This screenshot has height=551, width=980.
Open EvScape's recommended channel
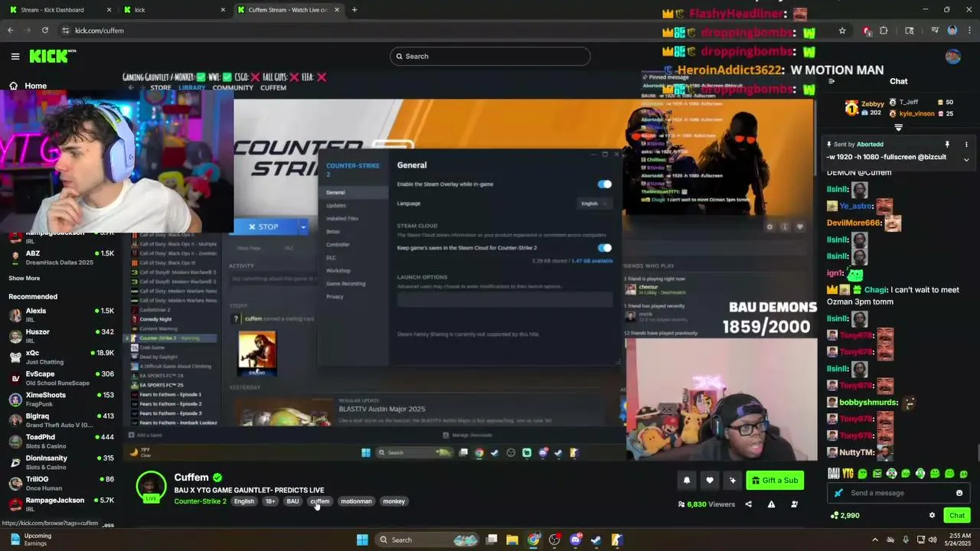coord(61,378)
